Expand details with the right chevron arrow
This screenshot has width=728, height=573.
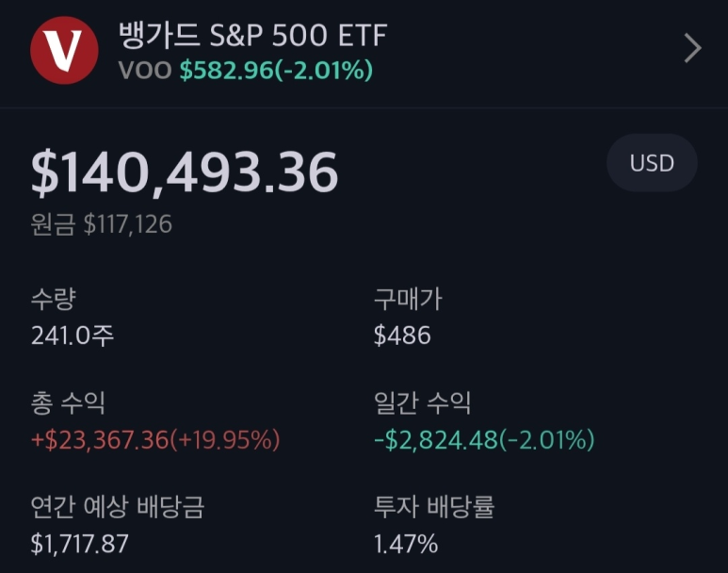click(x=692, y=48)
